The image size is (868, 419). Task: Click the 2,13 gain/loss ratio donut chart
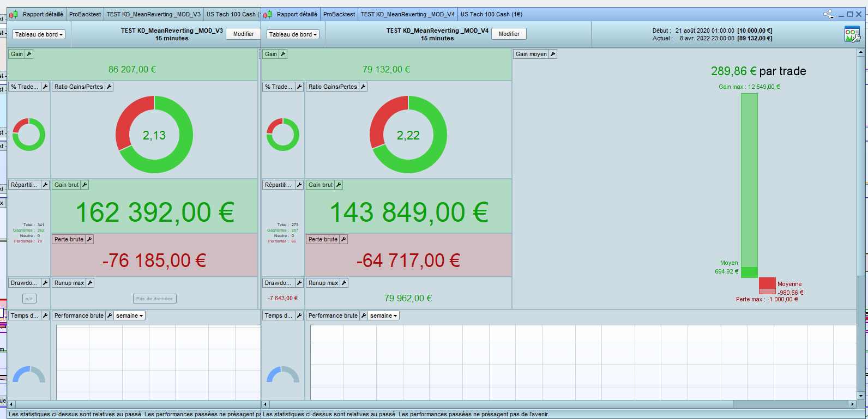pyautogui.click(x=154, y=135)
